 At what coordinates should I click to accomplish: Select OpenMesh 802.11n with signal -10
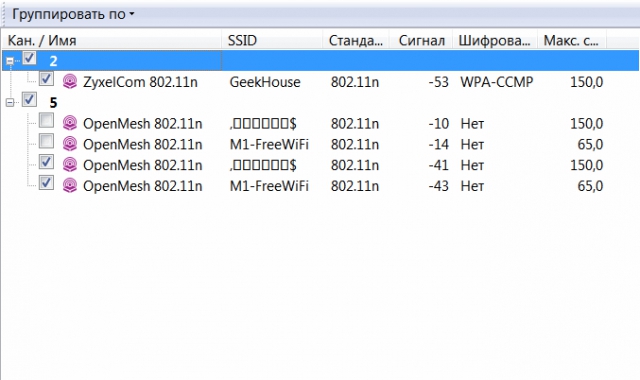[142, 124]
